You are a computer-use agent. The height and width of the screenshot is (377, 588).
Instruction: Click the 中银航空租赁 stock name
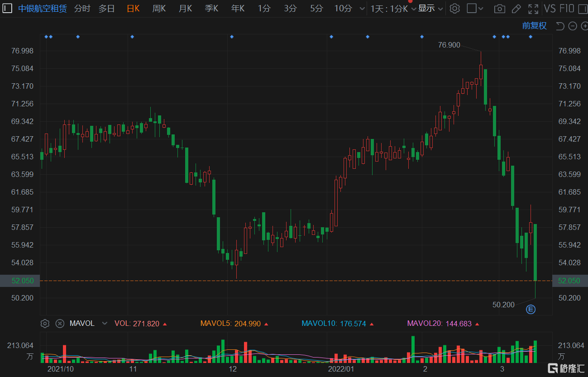point(43,9)
